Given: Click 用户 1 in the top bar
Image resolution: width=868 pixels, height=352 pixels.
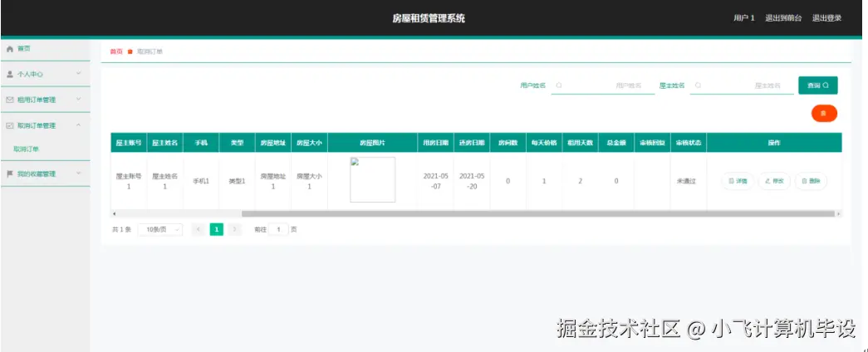Looking at the screenshot, I should (x=744, y=18).
